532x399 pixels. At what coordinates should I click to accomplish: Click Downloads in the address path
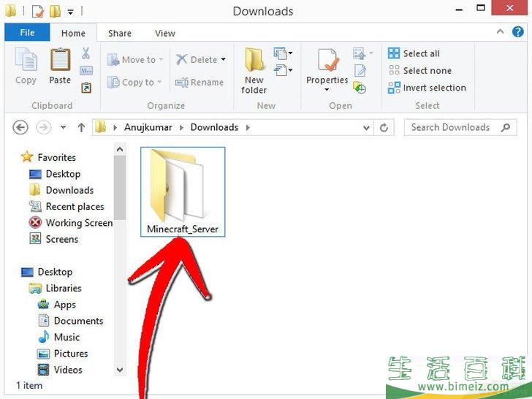(214, 127)
